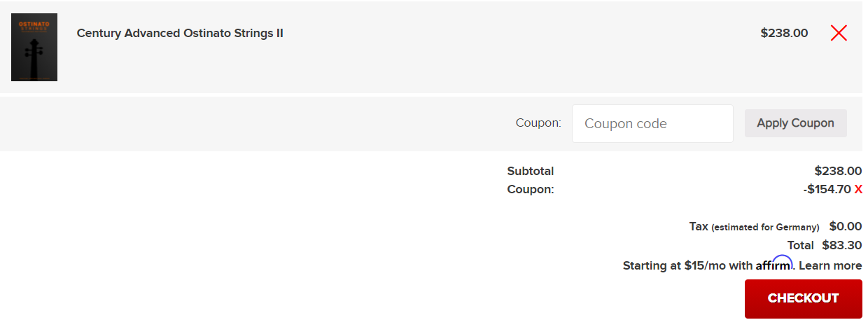Click the $83.30 total amount
The image size is (868, 327).
(x=842, y=245)
